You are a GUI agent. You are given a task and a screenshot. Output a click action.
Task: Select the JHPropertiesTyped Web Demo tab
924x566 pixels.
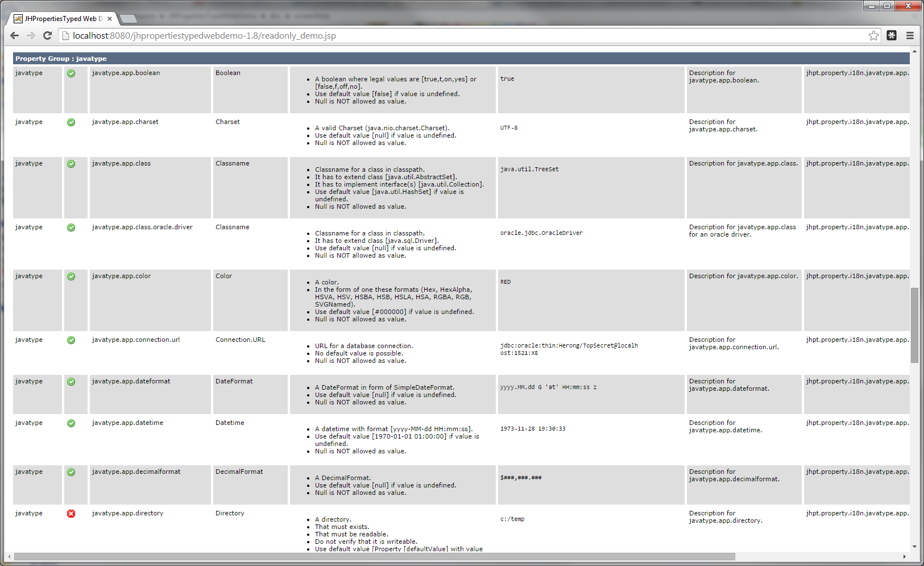click(63, 18)
